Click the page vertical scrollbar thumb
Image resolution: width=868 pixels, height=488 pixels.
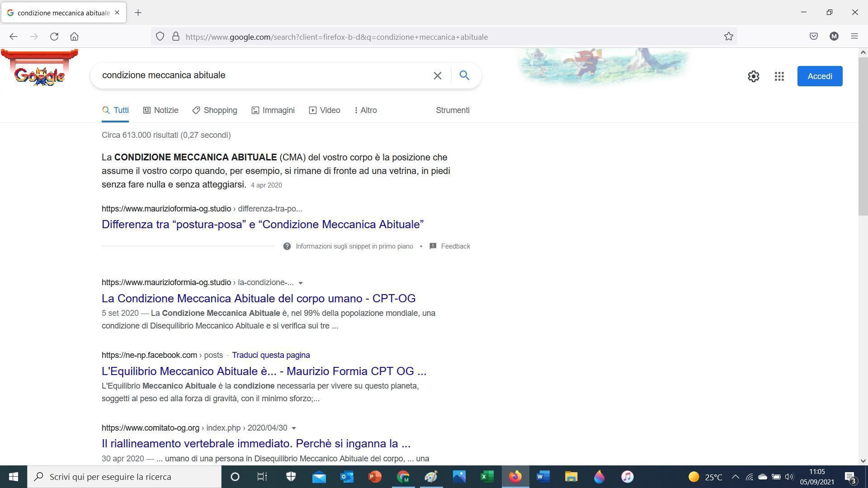[x=863, y=136]
